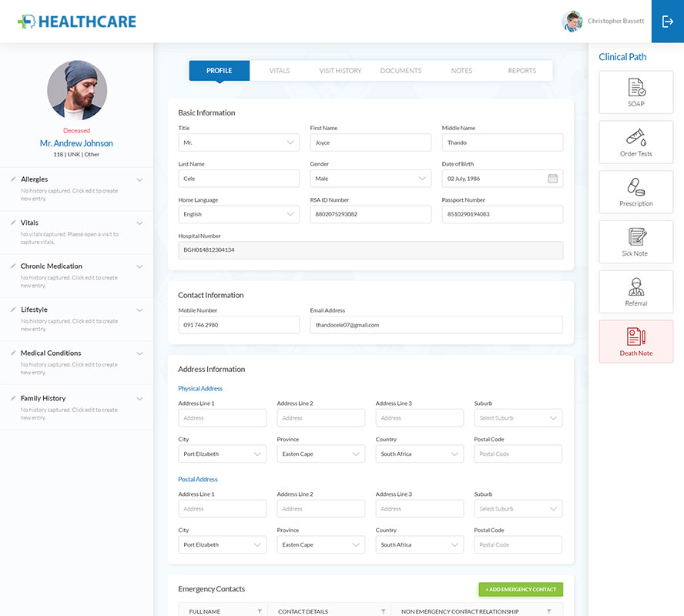The width and height of the screenshot is (684, 616).
Task: Click the Mr. Andrew Johnson name link
Action: 76,143
